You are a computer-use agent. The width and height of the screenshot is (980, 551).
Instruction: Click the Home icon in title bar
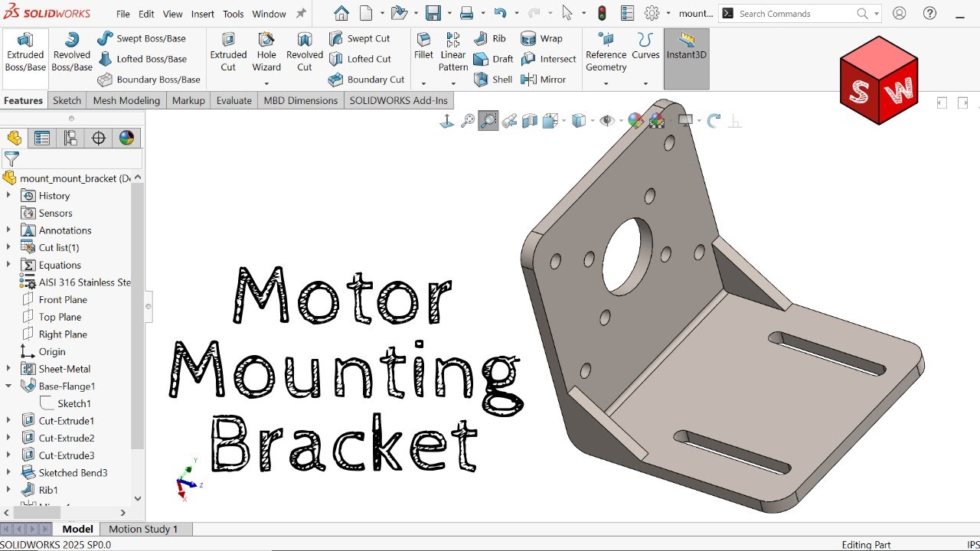(341, 14)
